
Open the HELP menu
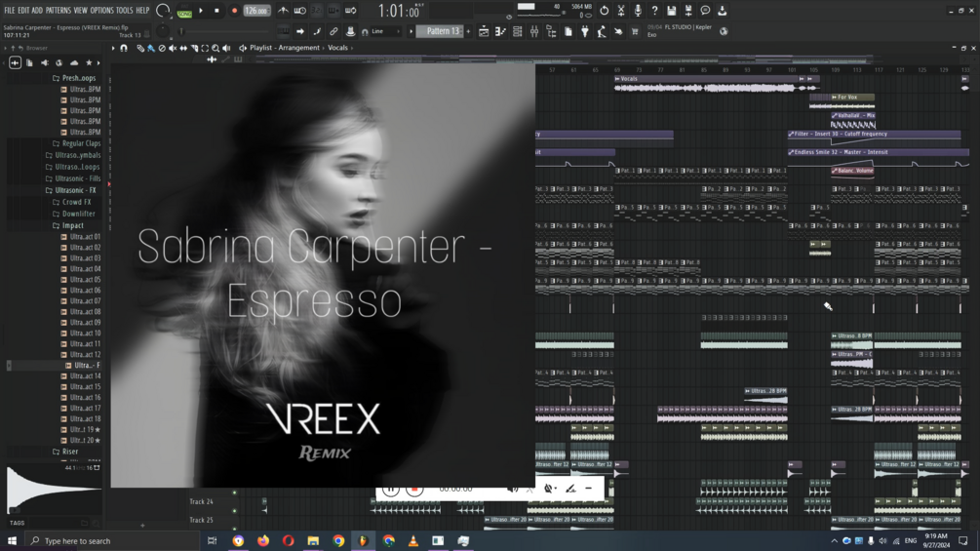pyautogui.click(x=142, y=10)
